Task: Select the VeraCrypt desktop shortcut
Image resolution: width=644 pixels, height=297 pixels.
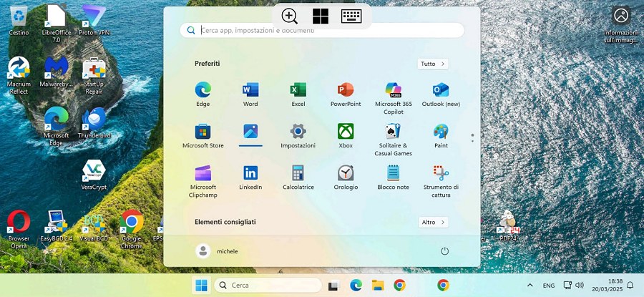Action: click(x=94, y=175)
